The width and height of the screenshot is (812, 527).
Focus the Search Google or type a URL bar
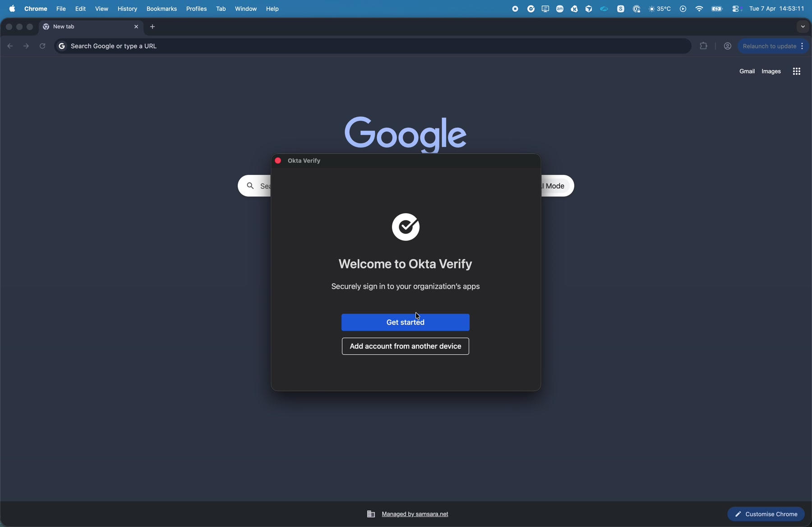point(373,46)
